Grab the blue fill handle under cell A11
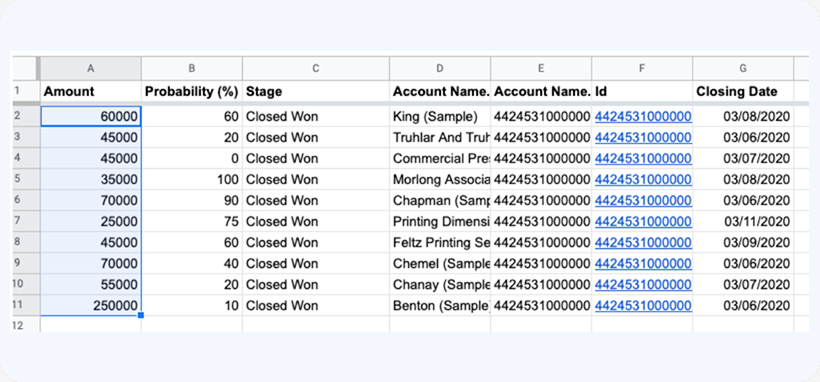This screenshot has height=382, width=820. (141, 315)
